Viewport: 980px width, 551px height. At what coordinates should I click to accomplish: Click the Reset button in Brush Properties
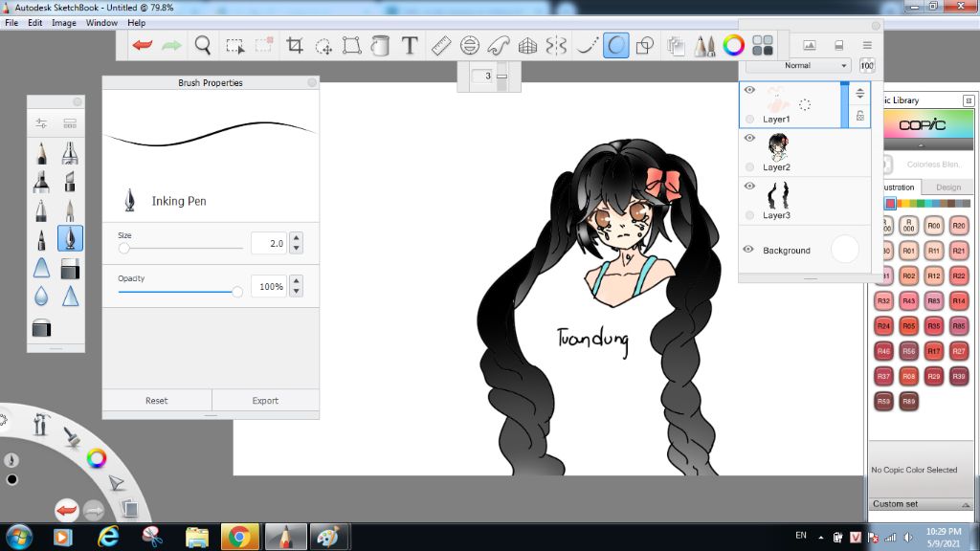156,401
